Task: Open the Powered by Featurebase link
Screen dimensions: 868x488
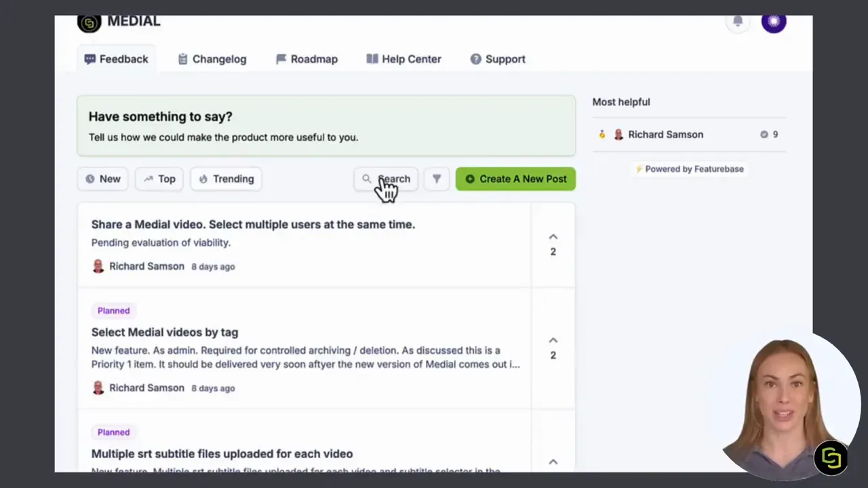Action: 689,169
